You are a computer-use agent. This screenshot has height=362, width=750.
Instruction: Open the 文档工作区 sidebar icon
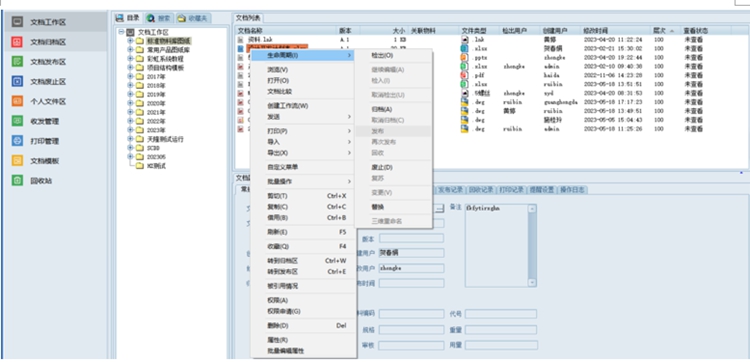pos(17,22)
